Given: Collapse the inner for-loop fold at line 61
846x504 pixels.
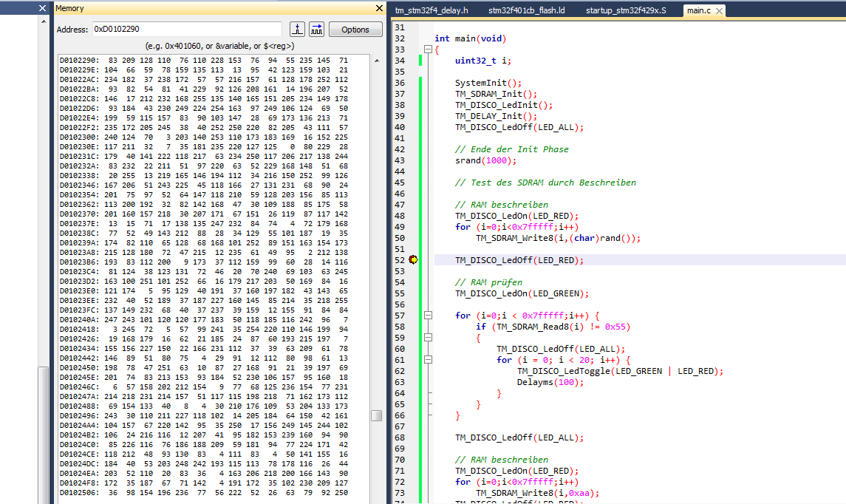Looking at the screenshot, I should 427,360.
